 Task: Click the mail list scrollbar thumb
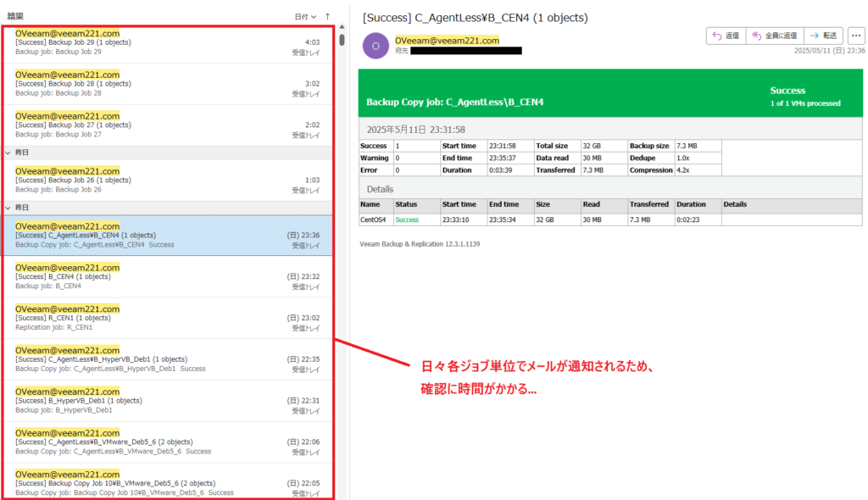(x=342, y=39)
